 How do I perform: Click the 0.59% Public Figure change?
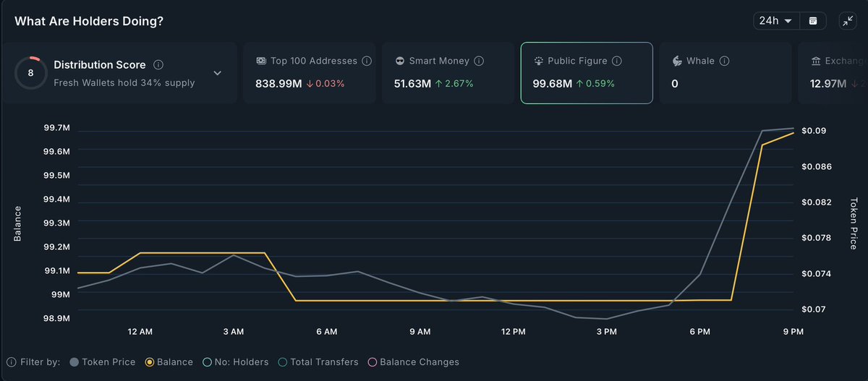click(595, 84)
